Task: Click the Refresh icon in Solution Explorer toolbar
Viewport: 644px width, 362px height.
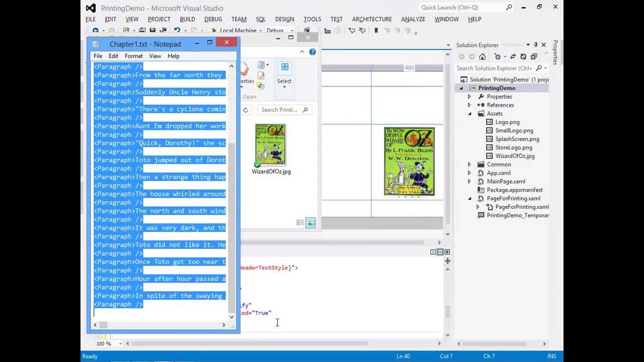Action: tap(523, 56)
